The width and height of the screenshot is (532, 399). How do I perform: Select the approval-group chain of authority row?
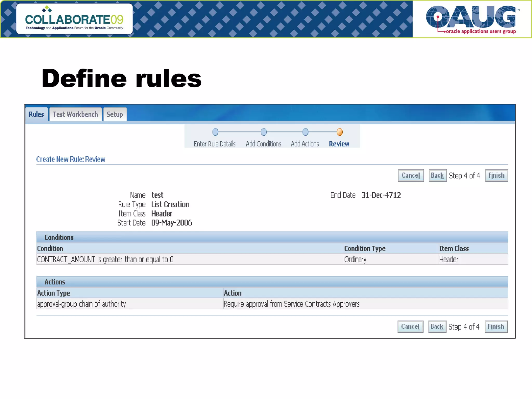tap(82, 304)
